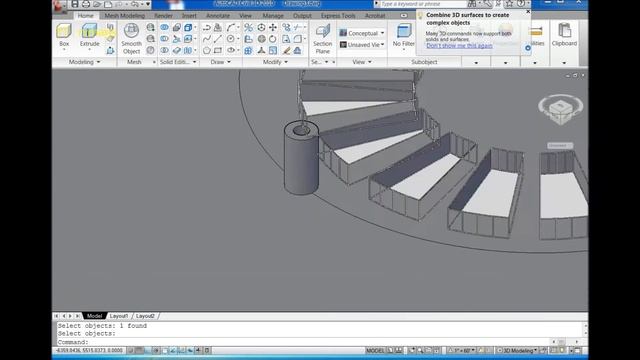Select the Line tool in Draw panel

218,39
